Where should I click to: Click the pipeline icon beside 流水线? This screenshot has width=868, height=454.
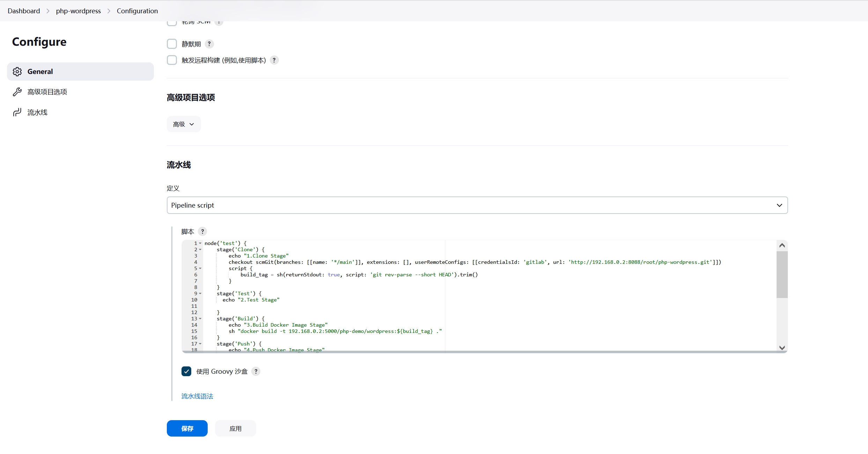coord(17,112)
